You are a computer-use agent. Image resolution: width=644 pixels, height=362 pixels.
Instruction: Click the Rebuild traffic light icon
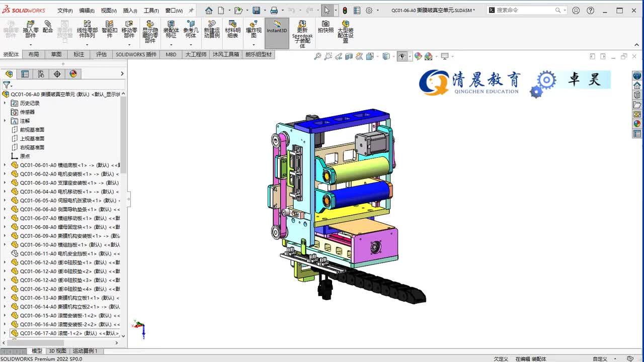click(345, 10)
